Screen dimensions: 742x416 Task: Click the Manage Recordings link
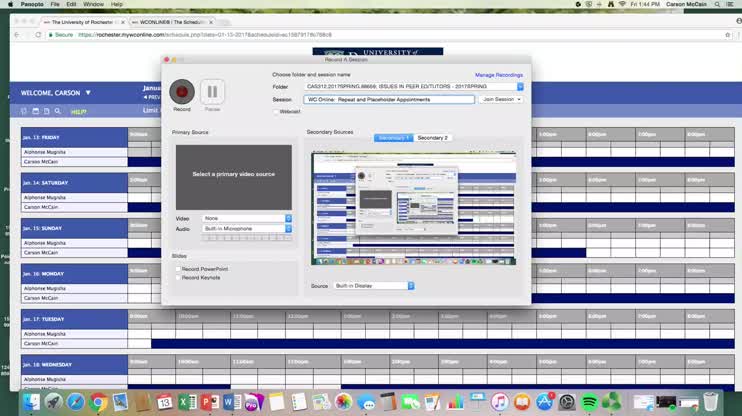coord(498,75)
